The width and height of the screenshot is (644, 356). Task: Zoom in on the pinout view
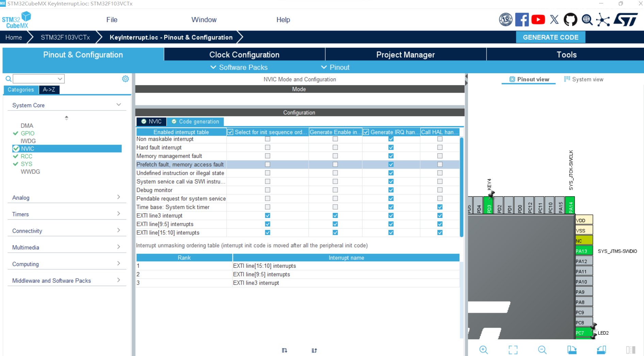tap(484, 350)
